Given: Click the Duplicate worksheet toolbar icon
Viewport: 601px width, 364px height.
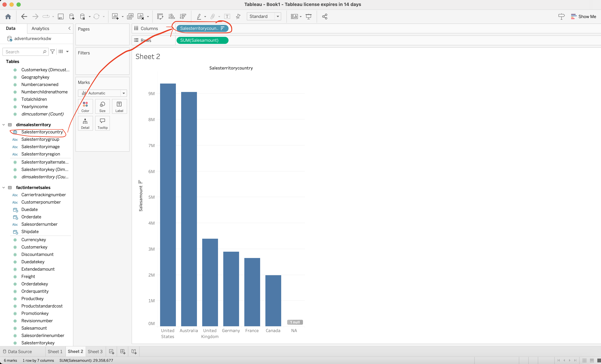Looking at the screenshot, I should 130,16.
